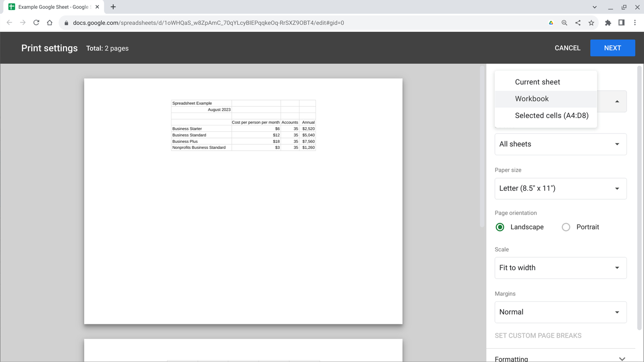Open the browser side panel icon

(x=621, y=23)
